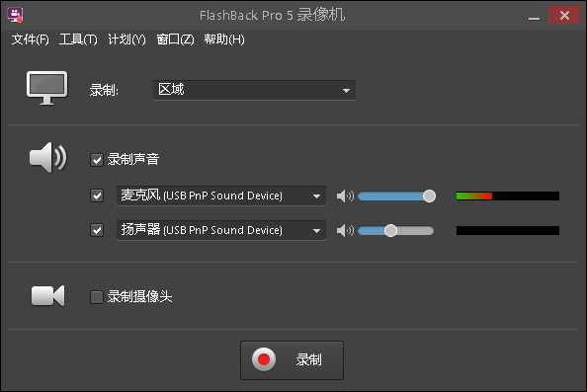Uncheck the 麦克风 microphone source checkbox
Image resolution: width=587 pixels, height=392 pixels.
[x=97, y=196]
